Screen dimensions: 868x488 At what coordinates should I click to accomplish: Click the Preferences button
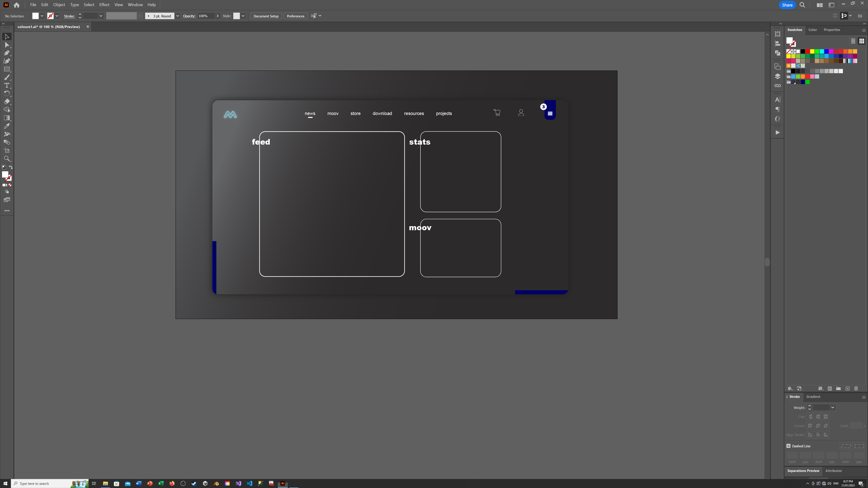(x=295, y=16)
